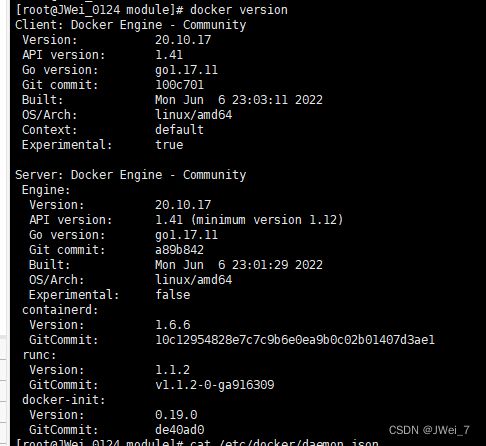Click the Server Git commit a89b842
The height and width of the screenshot is (446, 486).
179,250
